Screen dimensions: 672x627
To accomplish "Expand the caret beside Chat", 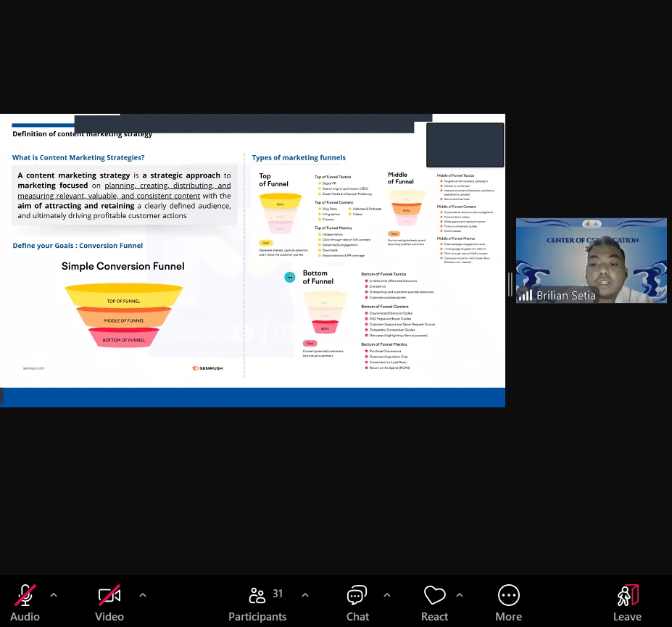I will coord(387,595).
